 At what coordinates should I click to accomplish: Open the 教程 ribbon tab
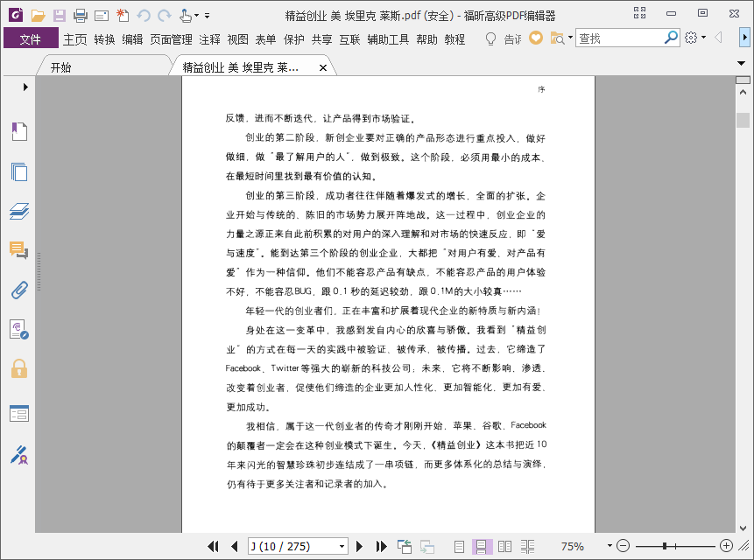[x=455, y=38]
